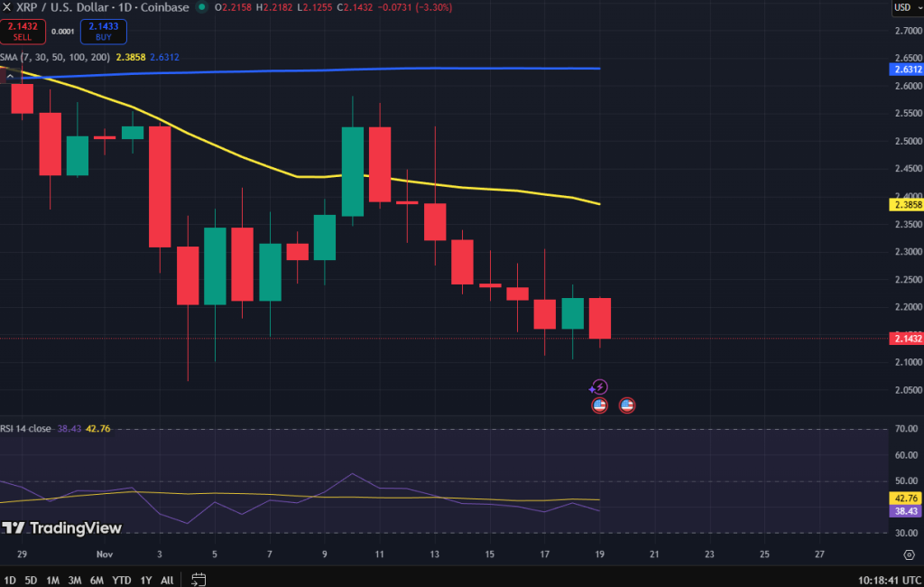Click the 2.3858 yellow SMA price label
The width and height of the screenshot is (924, 587).
coord(906,205)
